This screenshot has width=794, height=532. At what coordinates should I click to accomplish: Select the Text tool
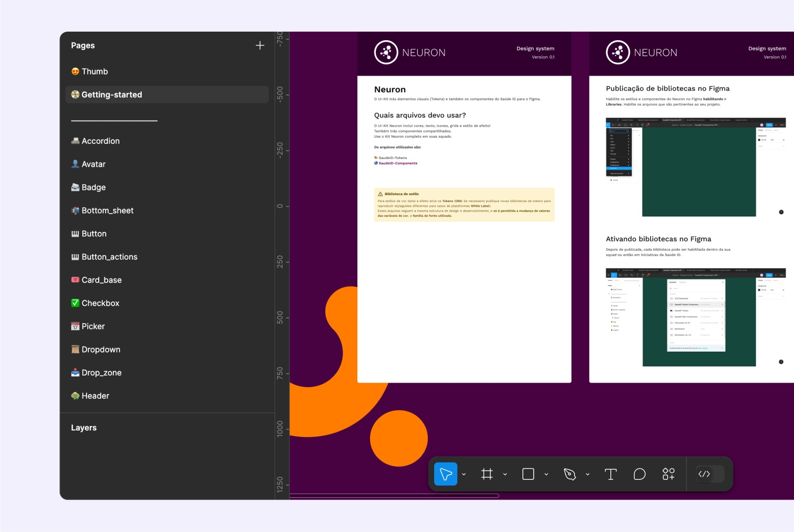[611, 474]
